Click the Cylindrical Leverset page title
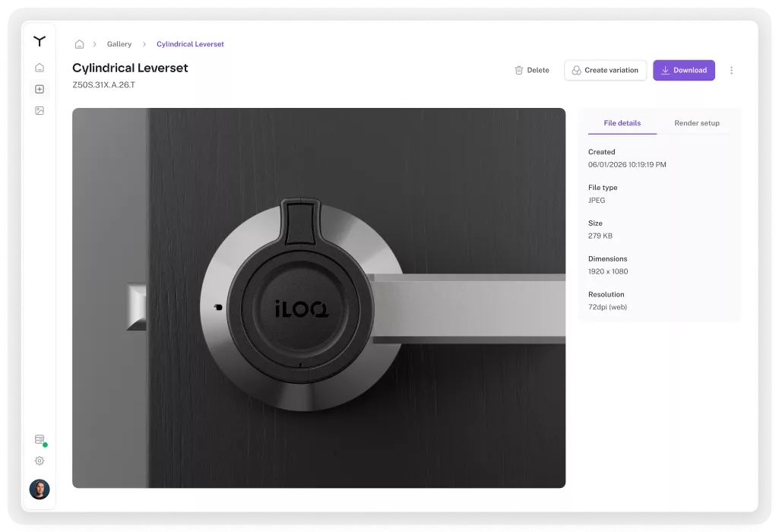The height and width of the screenshot is (532, 779). (130, 68)
